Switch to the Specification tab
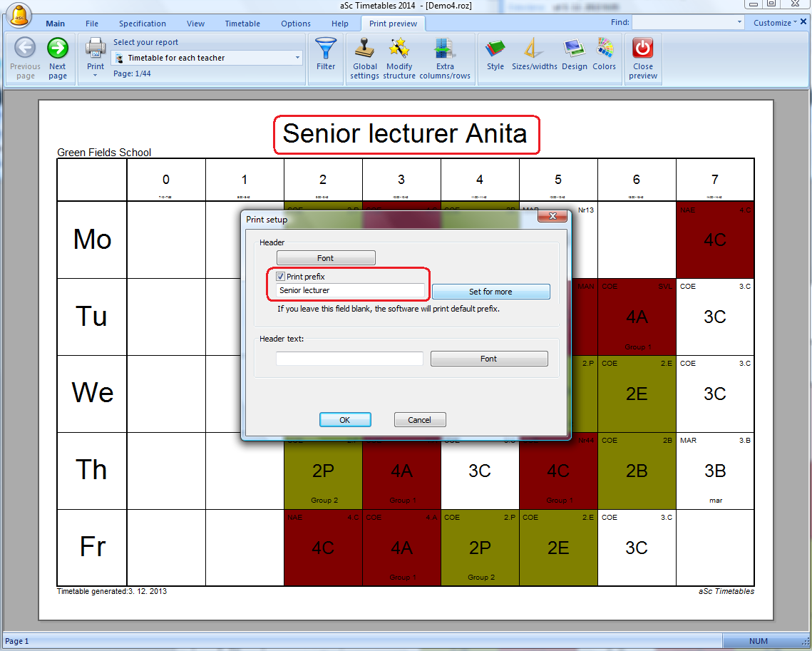The height and width of the screenshot is (651, 812). pyautogui.click(x=143, y=24)
